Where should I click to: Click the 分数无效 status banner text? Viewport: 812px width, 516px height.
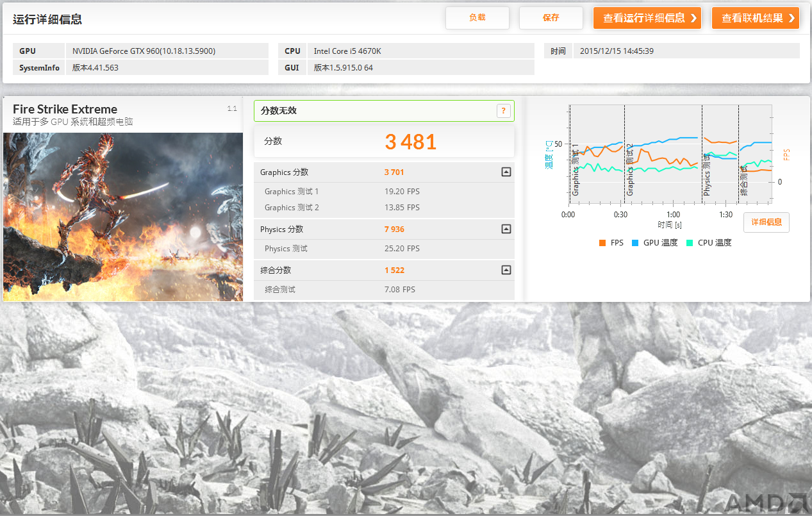coord(279,111)
